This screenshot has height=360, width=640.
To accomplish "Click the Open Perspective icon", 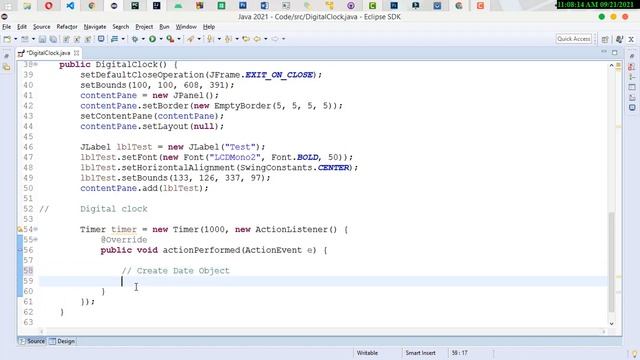I will coord(605,39).
